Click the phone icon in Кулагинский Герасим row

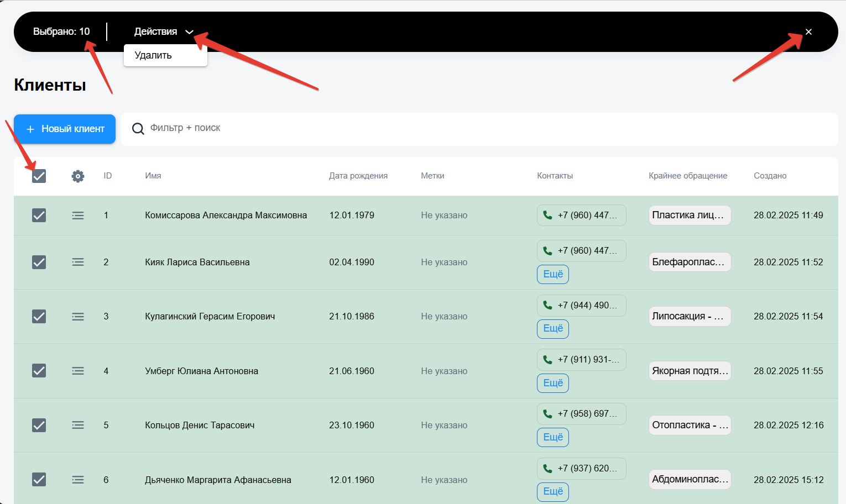547,305
